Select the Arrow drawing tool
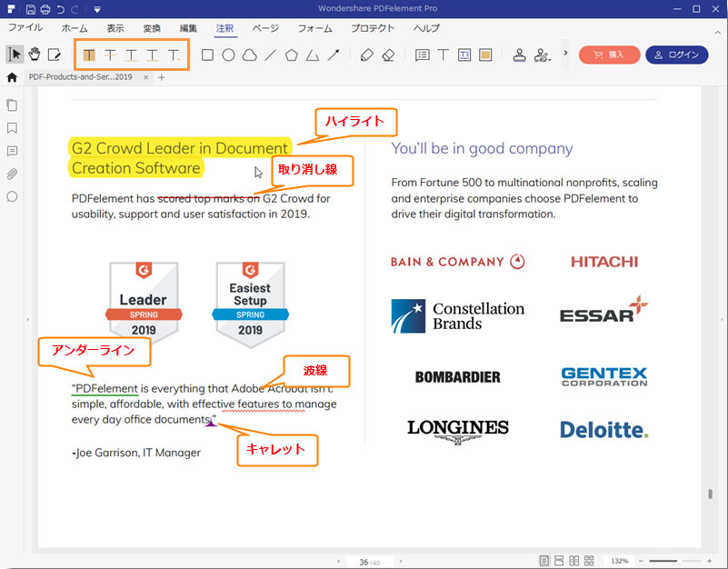 coord(334,55)
